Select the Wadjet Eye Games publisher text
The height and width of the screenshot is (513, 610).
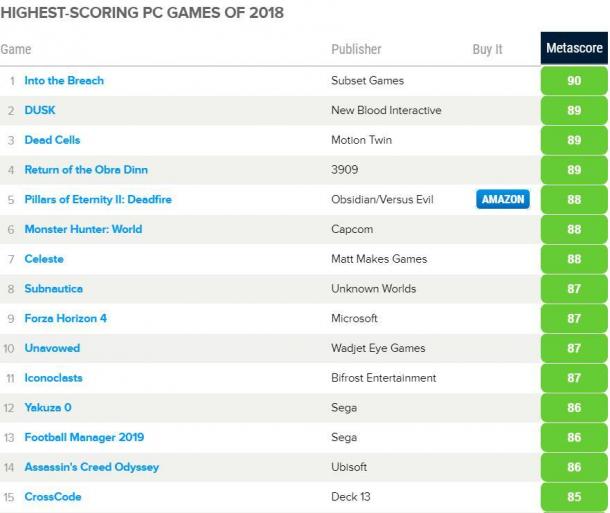[378, 348]
